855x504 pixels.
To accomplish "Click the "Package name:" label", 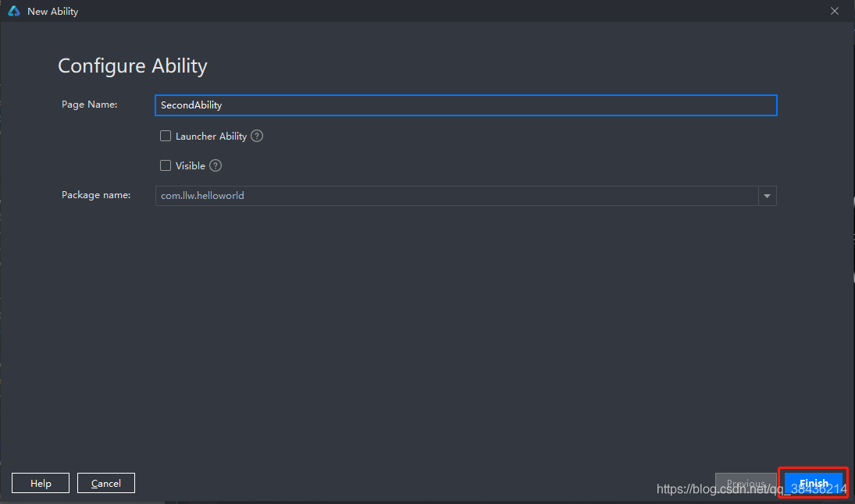I will coord(96,195).
